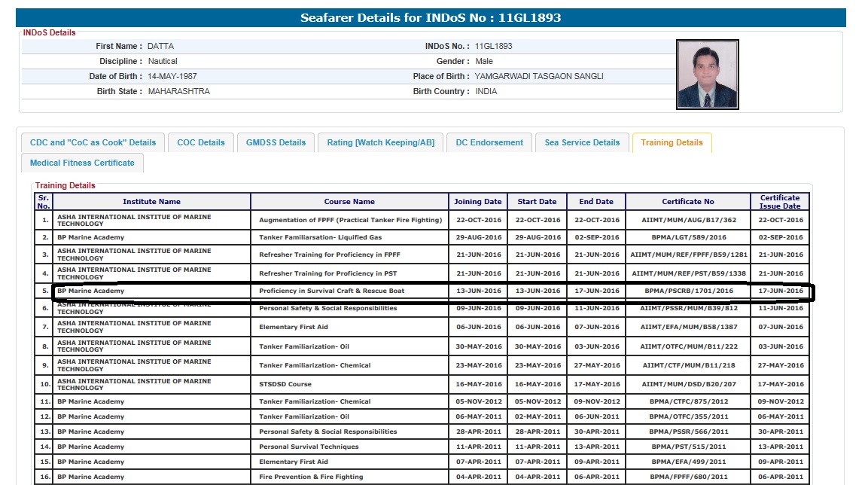868x485 pixels.
Task: Click the Course Name column header
Action: point(349,202)
